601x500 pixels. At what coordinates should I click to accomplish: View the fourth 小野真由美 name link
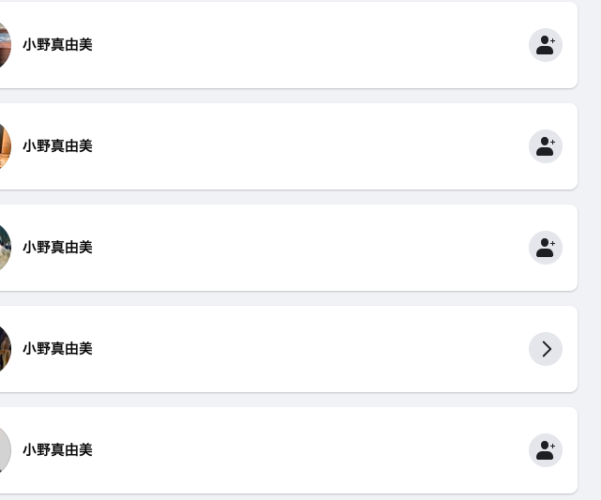coord(57,349)
